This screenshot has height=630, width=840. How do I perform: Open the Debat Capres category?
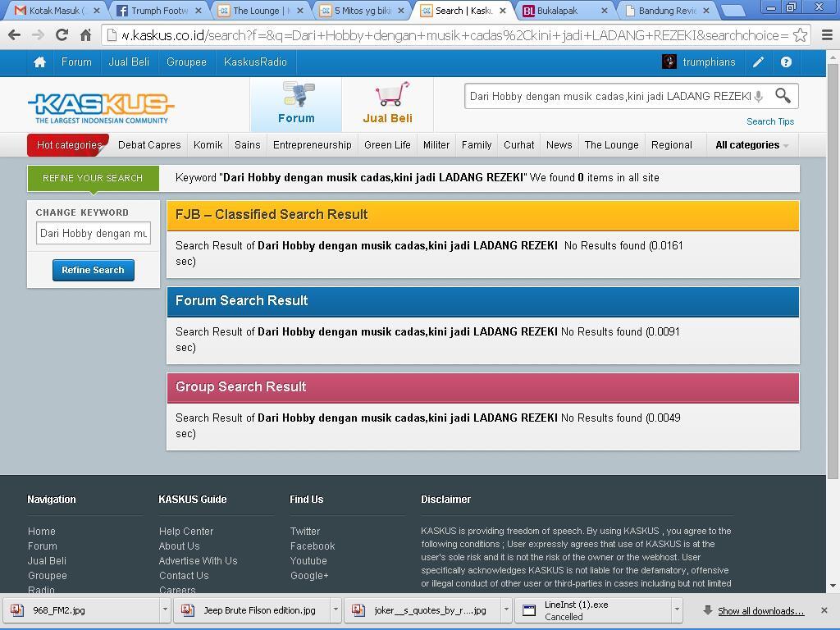click(x=149, y=145)
